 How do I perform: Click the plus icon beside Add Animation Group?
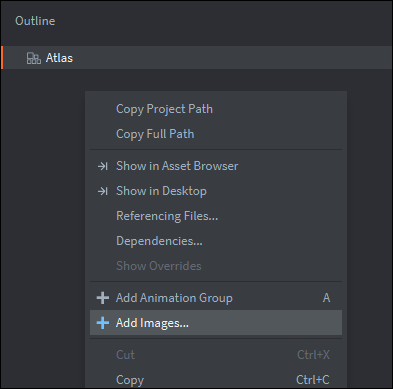point(103,298)
